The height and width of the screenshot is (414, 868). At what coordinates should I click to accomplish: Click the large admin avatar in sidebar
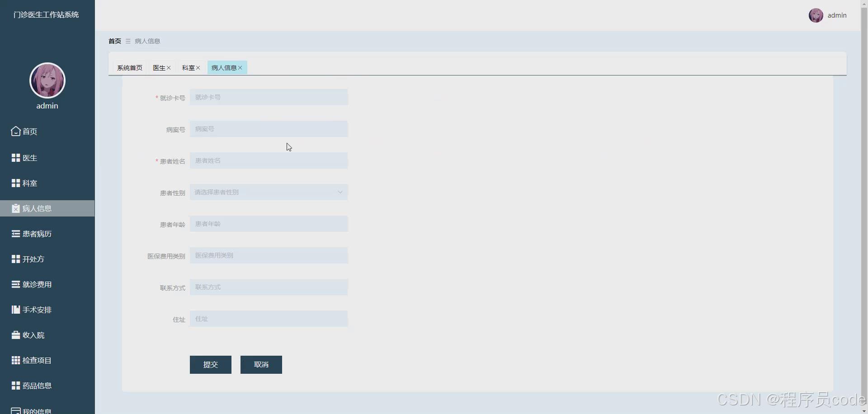click(47, 80)
